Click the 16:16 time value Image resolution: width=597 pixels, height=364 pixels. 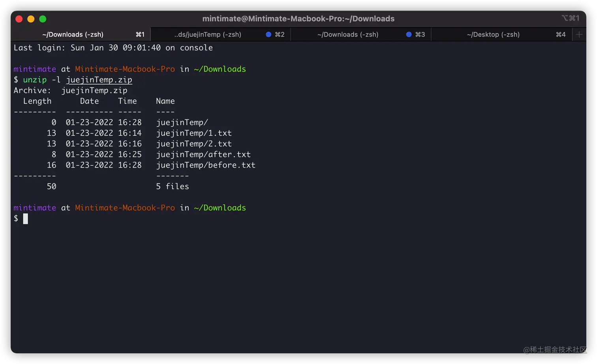130,144
